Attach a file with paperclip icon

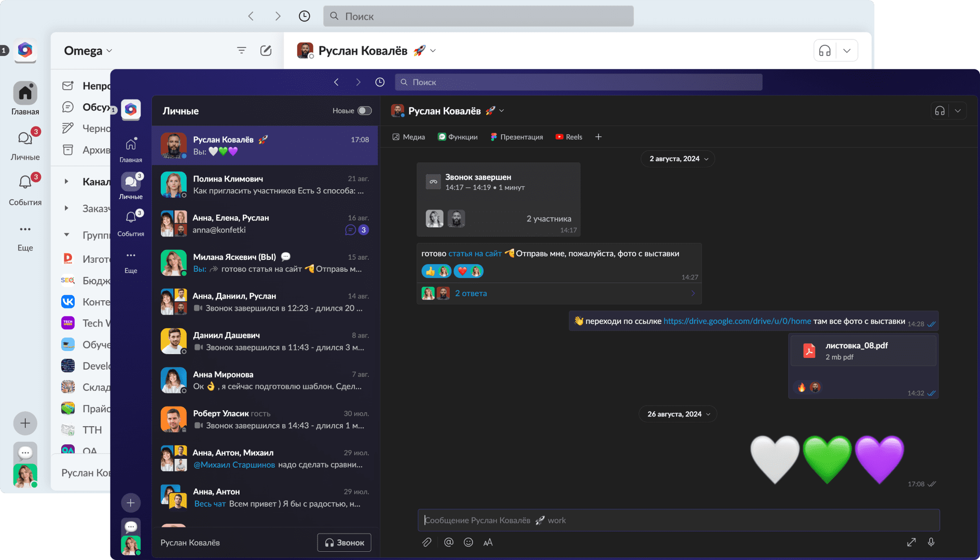tap(426, 542)
